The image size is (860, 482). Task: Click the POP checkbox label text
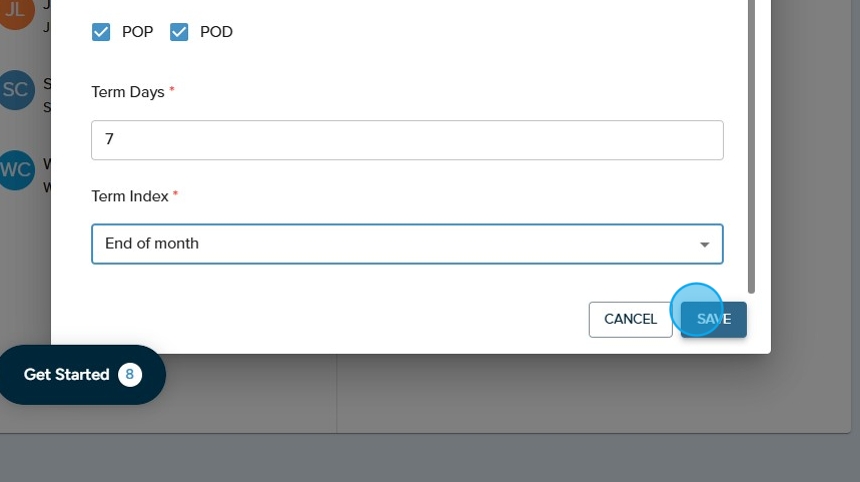tap(138, 32)
